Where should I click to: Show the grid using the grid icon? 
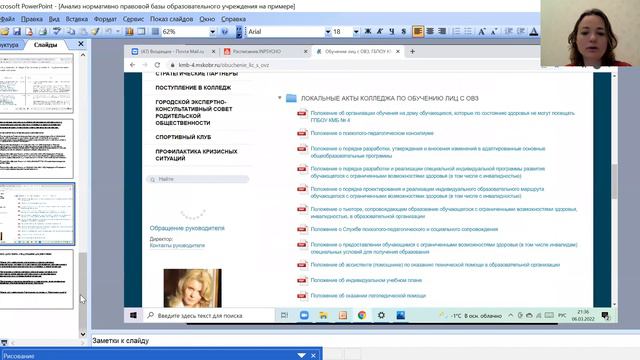pyautogui.click(x=155, y=31)
